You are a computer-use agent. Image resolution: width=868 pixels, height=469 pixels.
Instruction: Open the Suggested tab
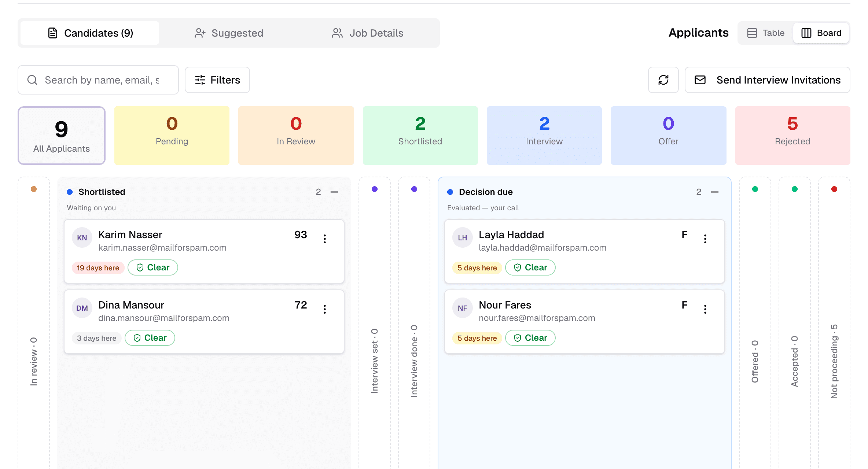229,33
